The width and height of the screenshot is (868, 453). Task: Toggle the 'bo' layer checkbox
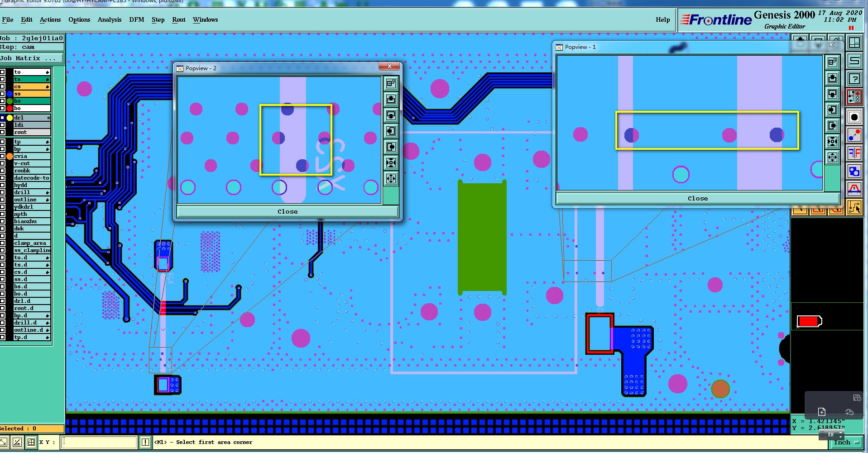pos(3,108)
